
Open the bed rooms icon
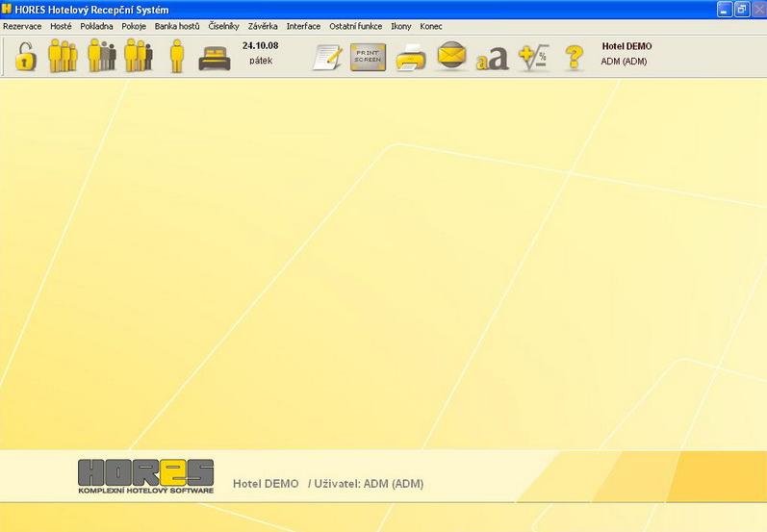[x=215, y=58]
